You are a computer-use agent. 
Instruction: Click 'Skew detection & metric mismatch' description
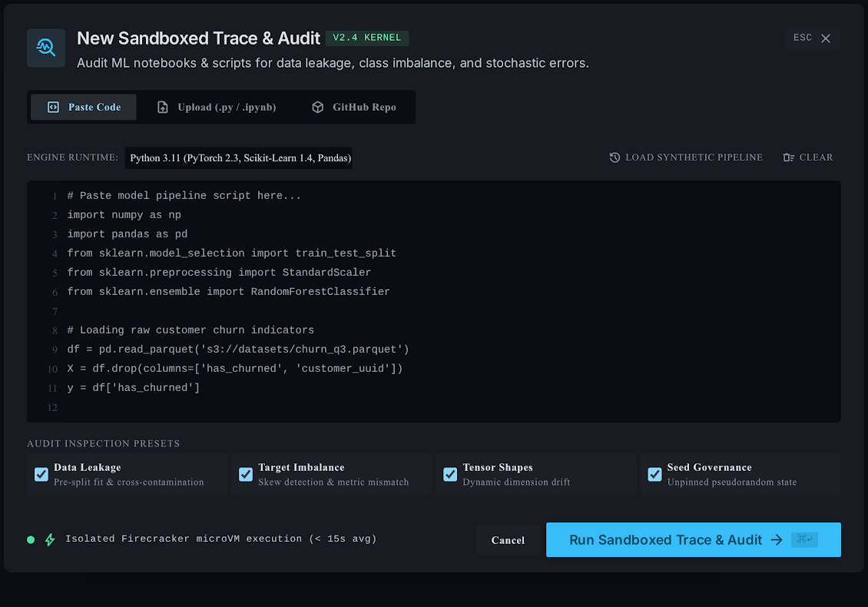(x=333, y=482)
